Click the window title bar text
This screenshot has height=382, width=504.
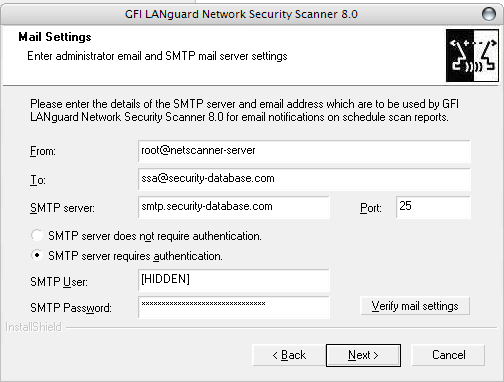click(241, 14)
